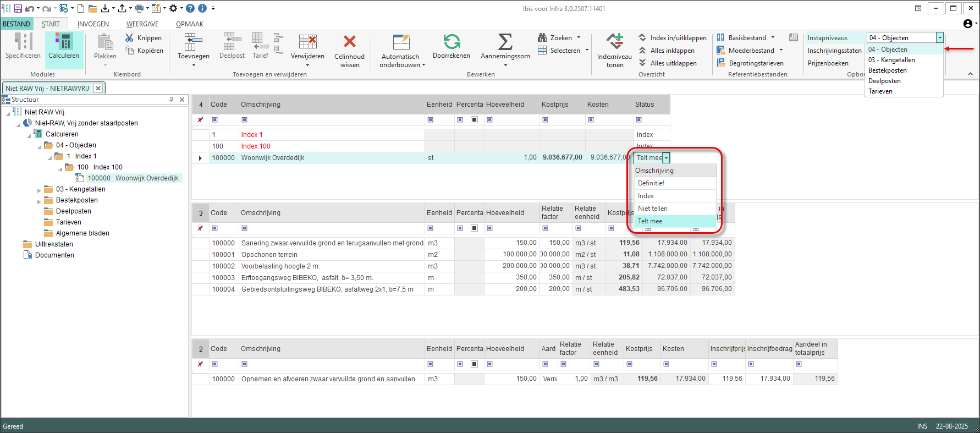This screenshot has width=980, height=433.
Task: Click the Knippen scissors icon
Action: (x=129, y=38)
